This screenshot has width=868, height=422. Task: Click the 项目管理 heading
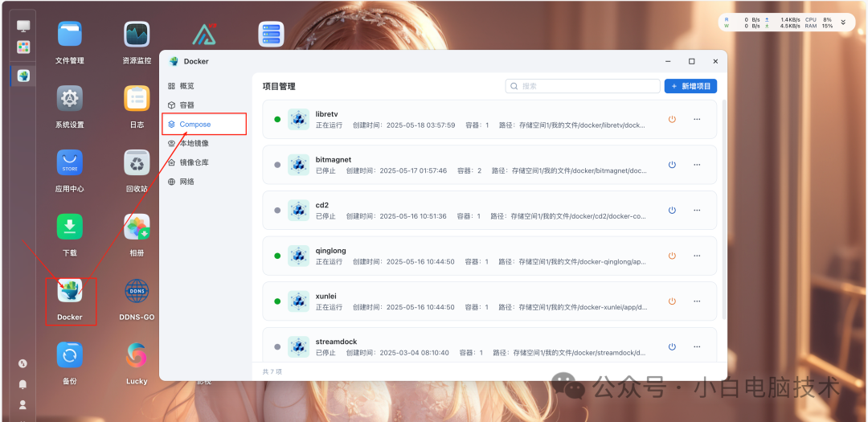(279, 86)
